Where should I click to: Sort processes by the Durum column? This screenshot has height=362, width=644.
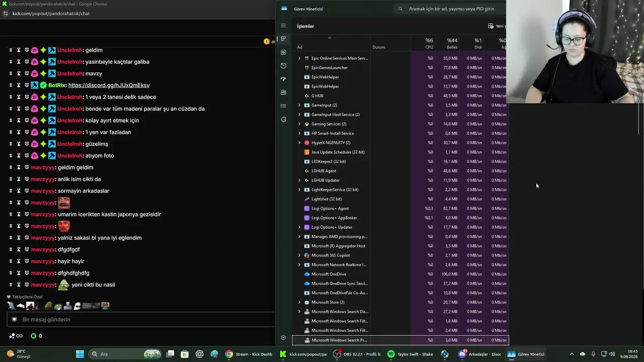pyautogui.click(x=390, y=43)
